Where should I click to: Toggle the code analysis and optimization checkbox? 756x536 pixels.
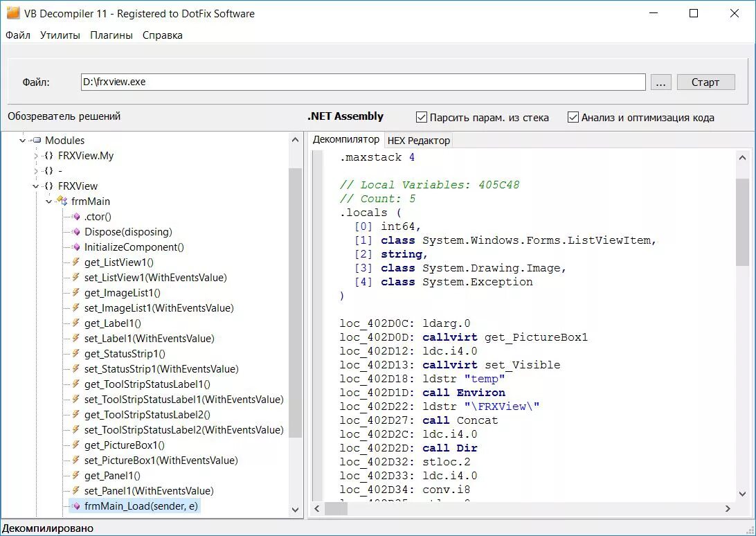(573, 117)
